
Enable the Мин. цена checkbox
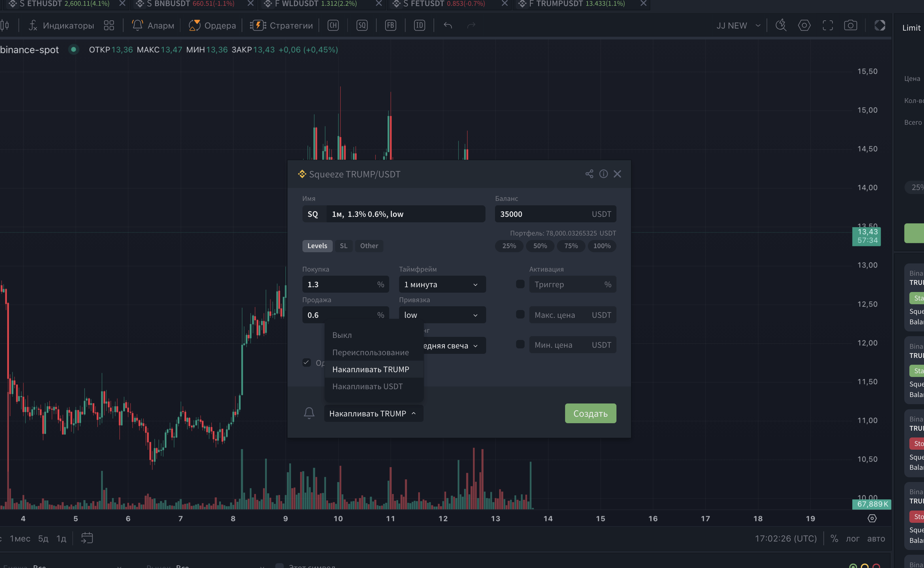(x=520, y=344)
